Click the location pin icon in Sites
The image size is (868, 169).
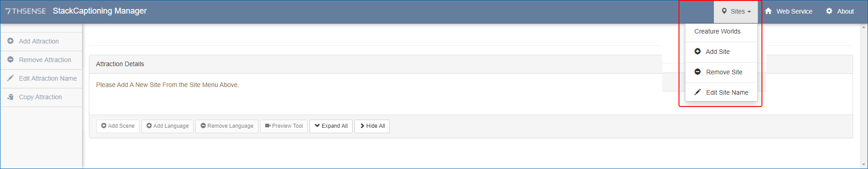click(724, 11)
